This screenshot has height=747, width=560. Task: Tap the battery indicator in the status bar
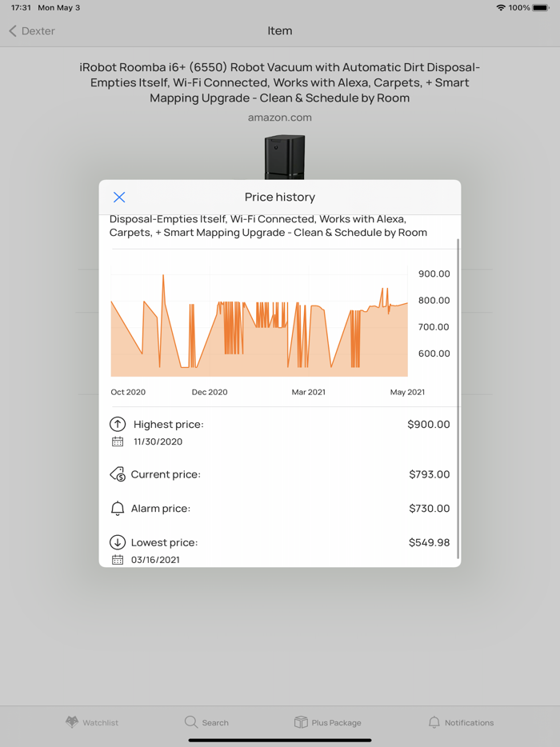tap(539, 7)
